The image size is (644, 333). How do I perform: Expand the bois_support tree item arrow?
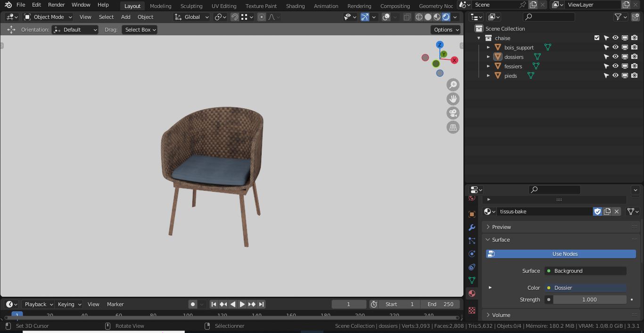tap(488, 47)
